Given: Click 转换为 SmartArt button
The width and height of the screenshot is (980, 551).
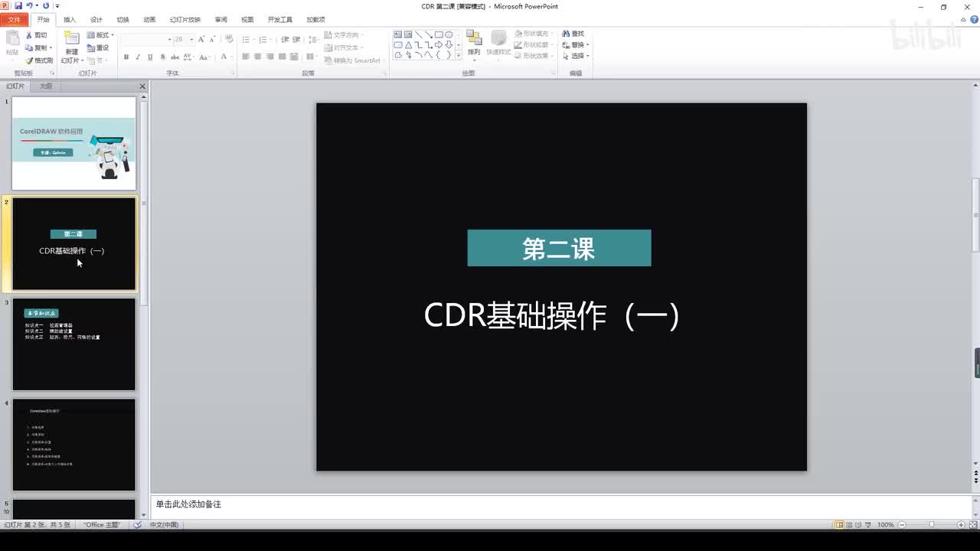Looking at the screenshot, I should (x=353, y=60).
